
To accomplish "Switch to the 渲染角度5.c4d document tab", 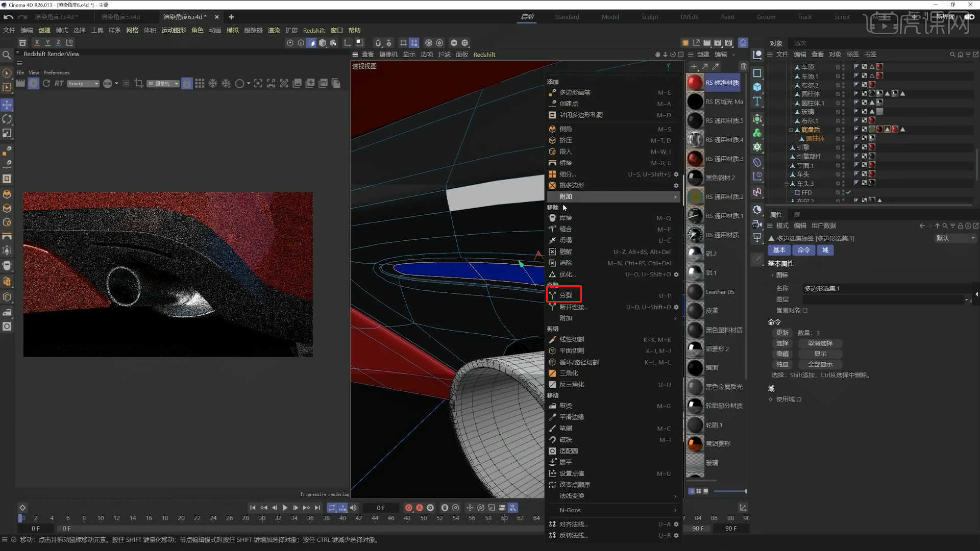I will click(x=120, y=17).
